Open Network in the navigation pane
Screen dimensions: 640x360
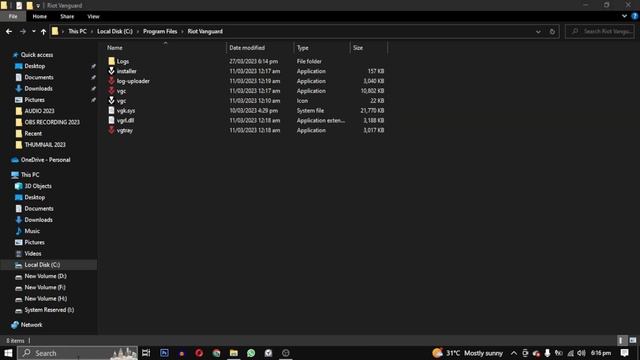31,325
